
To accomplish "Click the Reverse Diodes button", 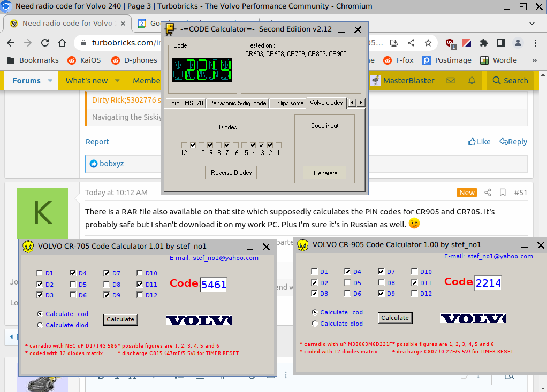I will [x=231, y=173].
